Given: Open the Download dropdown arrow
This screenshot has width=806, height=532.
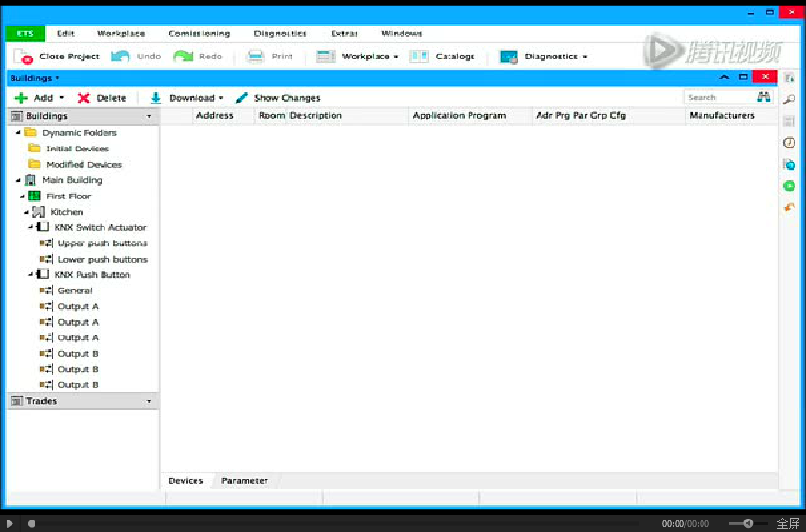Looking at the screenshot, I should click(221, 98).
